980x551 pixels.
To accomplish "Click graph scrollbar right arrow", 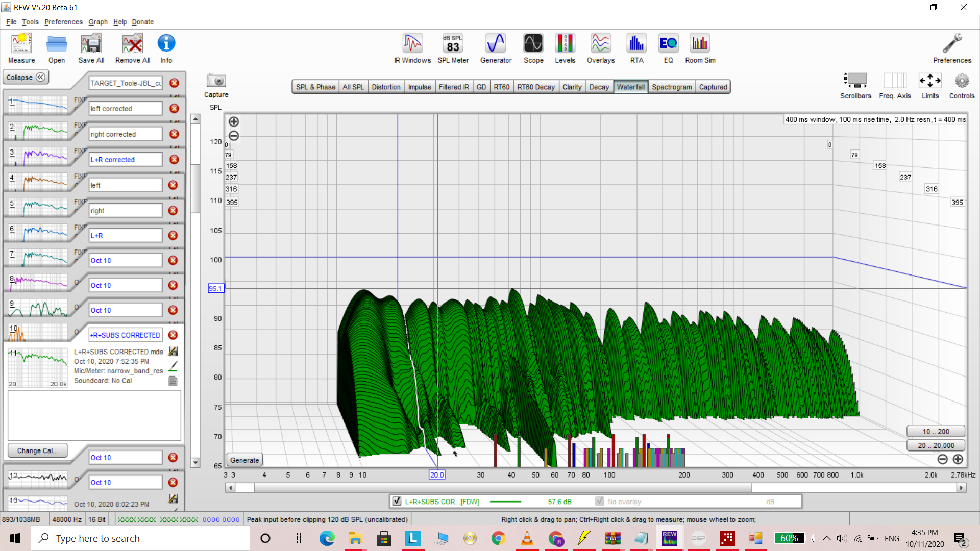I will 962,488.
